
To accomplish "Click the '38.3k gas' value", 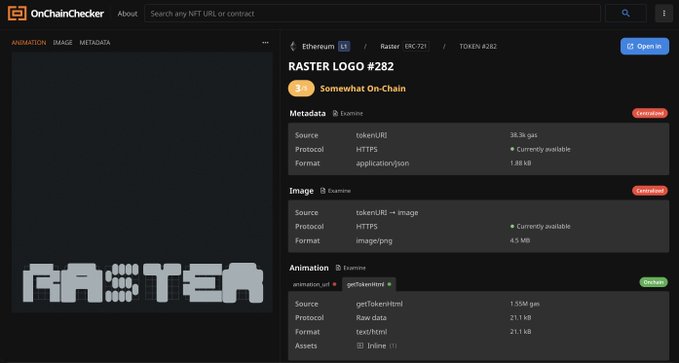I will pyautogui.click(x=524, y=135).
